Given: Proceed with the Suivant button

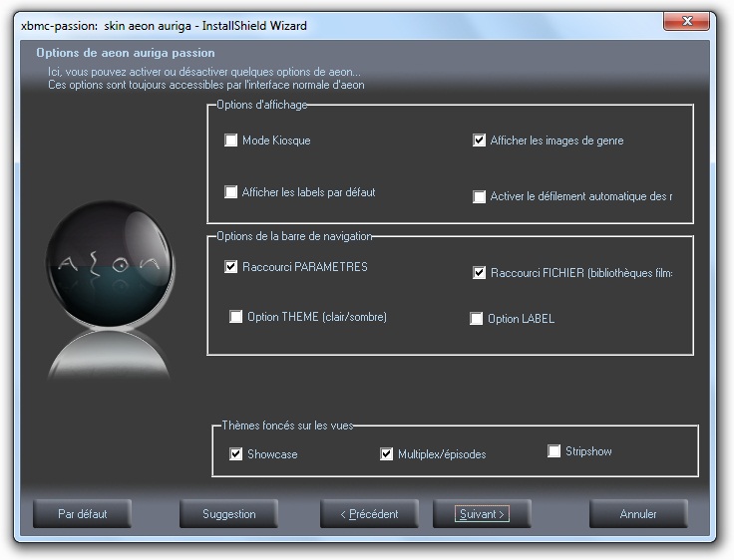Looking at the screenshot, I should [482, 514].
